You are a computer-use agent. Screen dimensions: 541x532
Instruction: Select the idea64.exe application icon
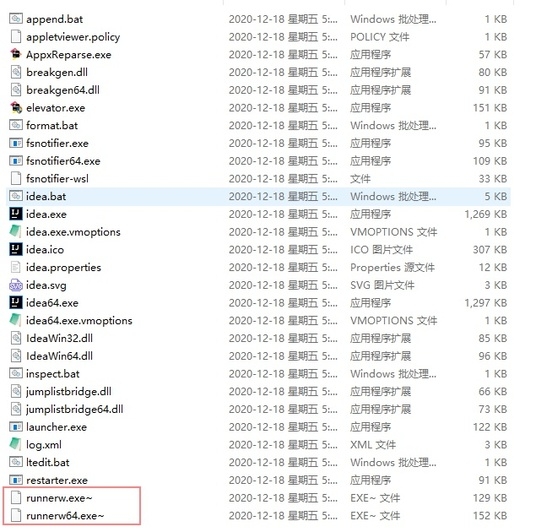click(16, 303)
